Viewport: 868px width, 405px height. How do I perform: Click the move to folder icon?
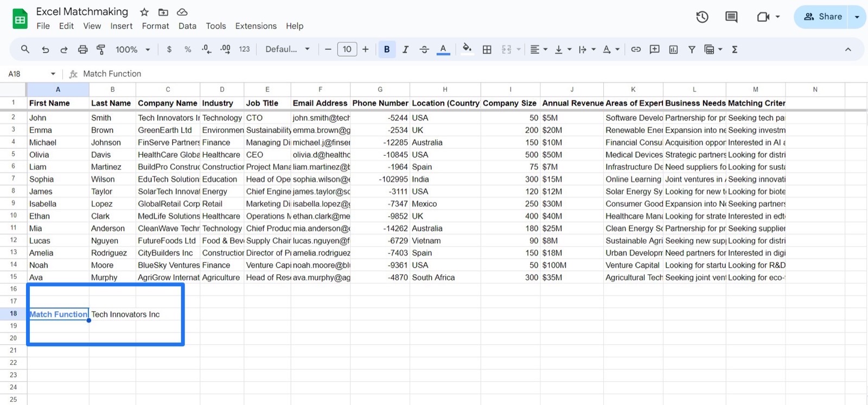coord(163,12)
